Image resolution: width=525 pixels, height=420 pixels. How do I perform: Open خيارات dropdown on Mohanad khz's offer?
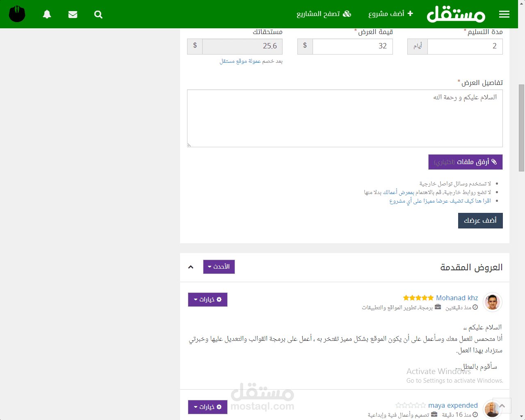pos(208,299)
